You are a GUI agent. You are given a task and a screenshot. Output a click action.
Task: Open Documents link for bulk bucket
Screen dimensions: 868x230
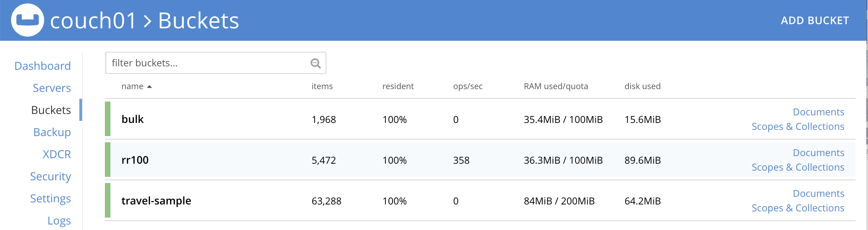[818, 112]
